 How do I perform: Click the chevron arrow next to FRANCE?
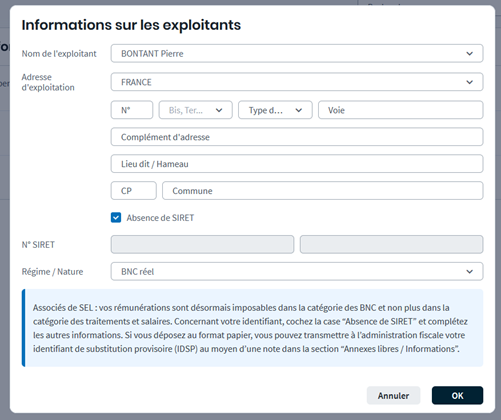(x=469, y=82)
